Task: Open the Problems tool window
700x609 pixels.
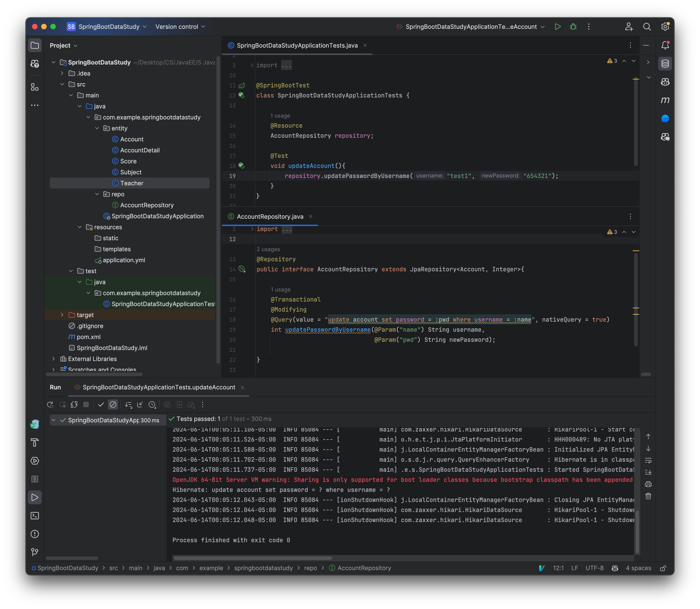Action: [x=35, y=534]
